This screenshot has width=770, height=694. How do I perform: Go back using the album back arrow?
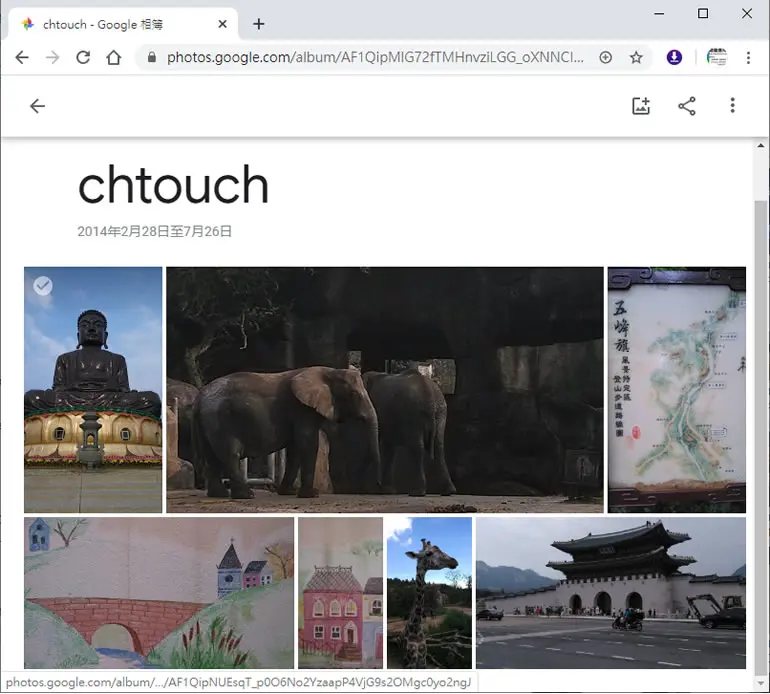click(37, 106)
